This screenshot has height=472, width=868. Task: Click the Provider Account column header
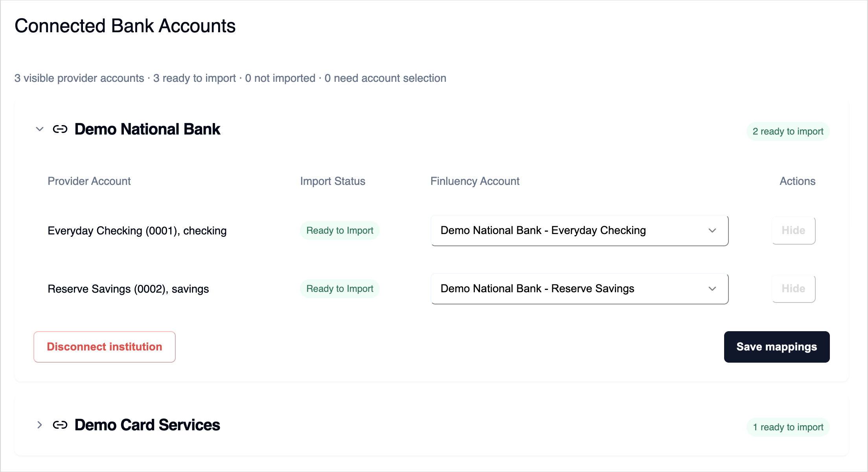coord(89,181)
